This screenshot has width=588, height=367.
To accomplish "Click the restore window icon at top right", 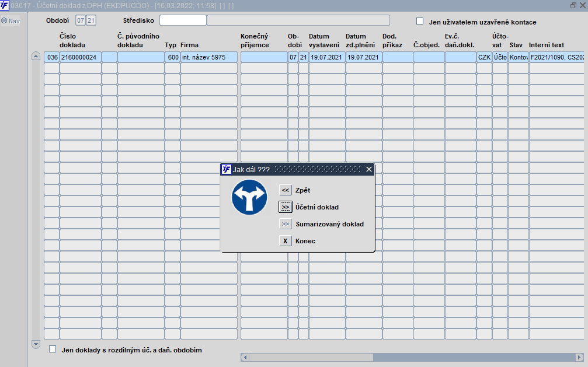I will [x=573, y=5].
